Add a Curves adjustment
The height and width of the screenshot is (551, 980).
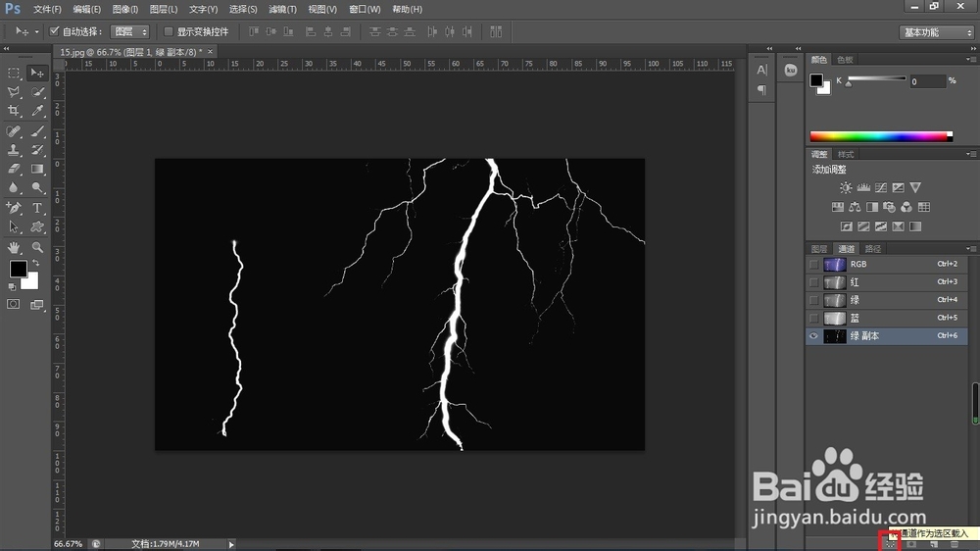[881, 187]
